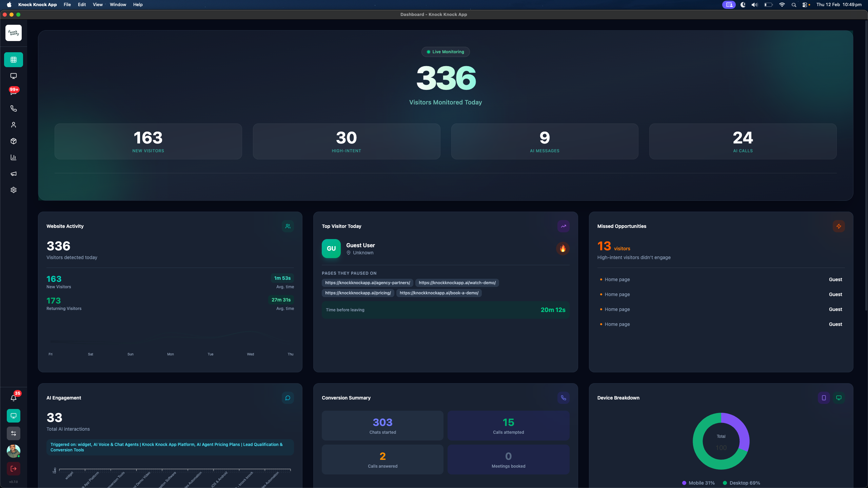This screenshot has height=488, width=868.
Task: Click the user profile avatar photo
Action: tap(14, 451)
